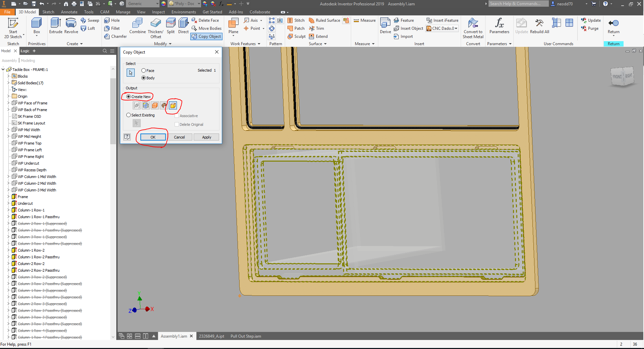Select the Undercut feature in browser

(25, 203)
